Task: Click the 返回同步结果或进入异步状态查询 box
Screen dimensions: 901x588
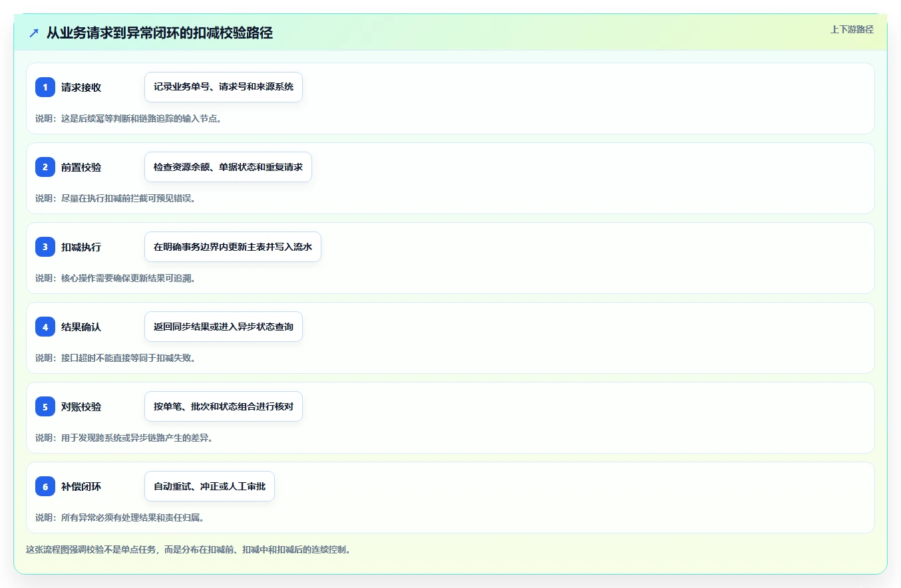Action: coord(224,327)
